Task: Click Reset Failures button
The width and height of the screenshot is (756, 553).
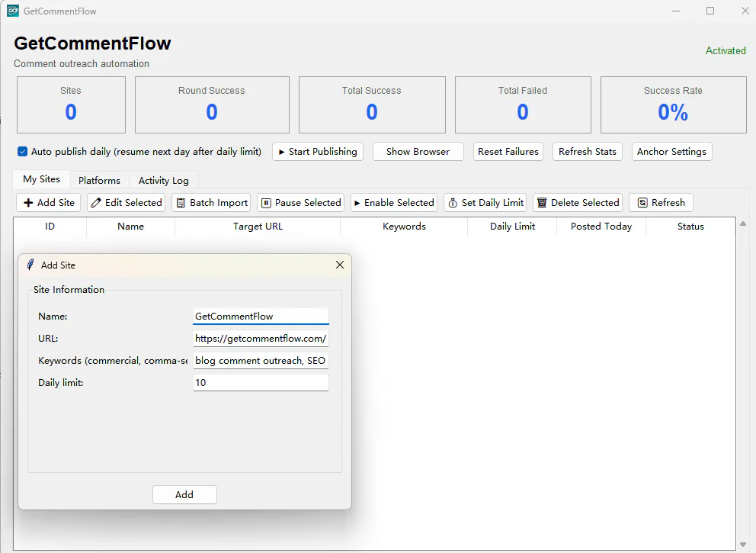Action: click(508, 152)
